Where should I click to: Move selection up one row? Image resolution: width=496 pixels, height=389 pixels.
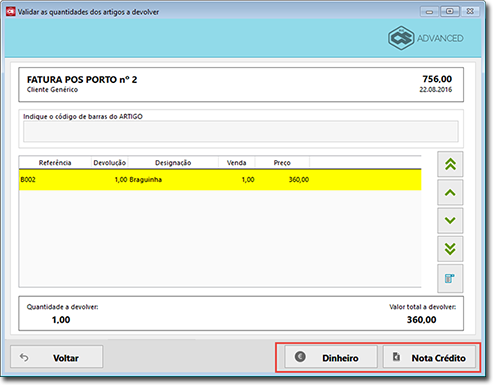[450, 192]
